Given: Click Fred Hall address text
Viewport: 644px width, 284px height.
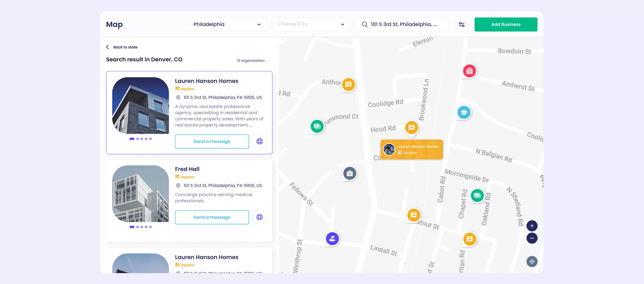Looking at the screenshot, I should point(223,186).
